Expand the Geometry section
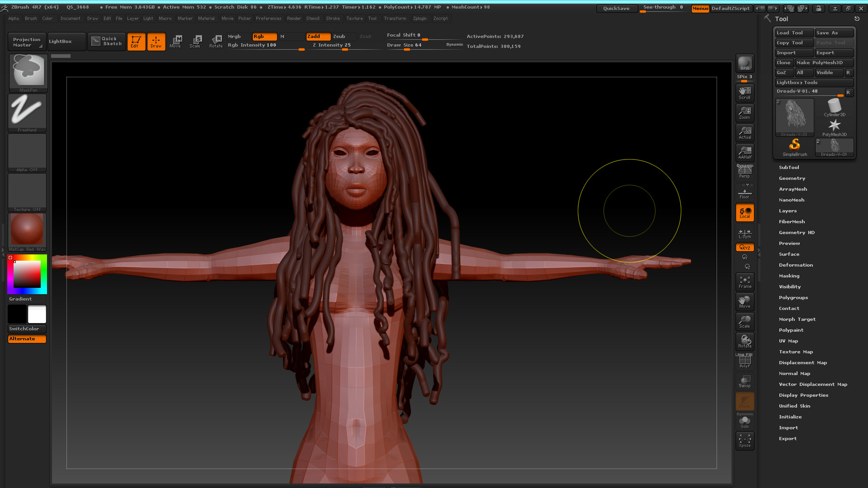Image resolution: width=868 pixels, height=488 pixels. [792, 178]
